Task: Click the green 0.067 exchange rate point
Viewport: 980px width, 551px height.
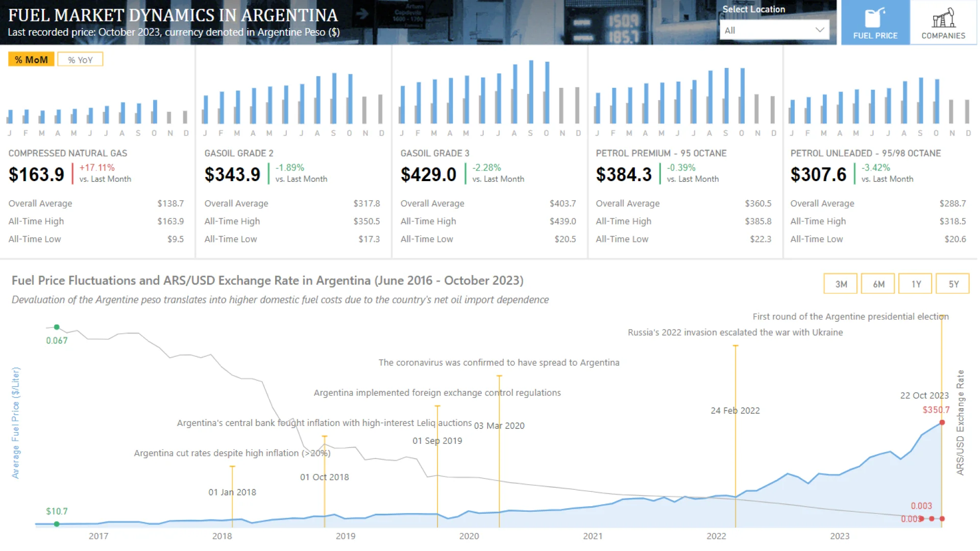Action: pos(57,327)
